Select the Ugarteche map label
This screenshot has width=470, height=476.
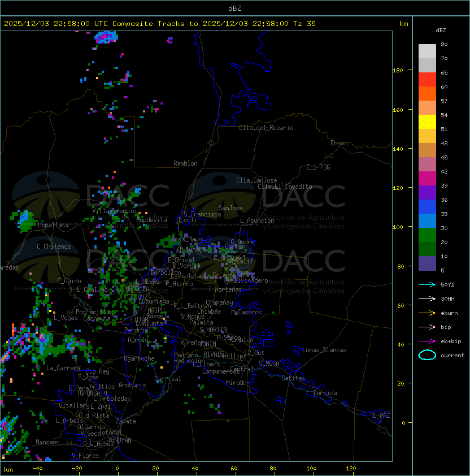140,358
